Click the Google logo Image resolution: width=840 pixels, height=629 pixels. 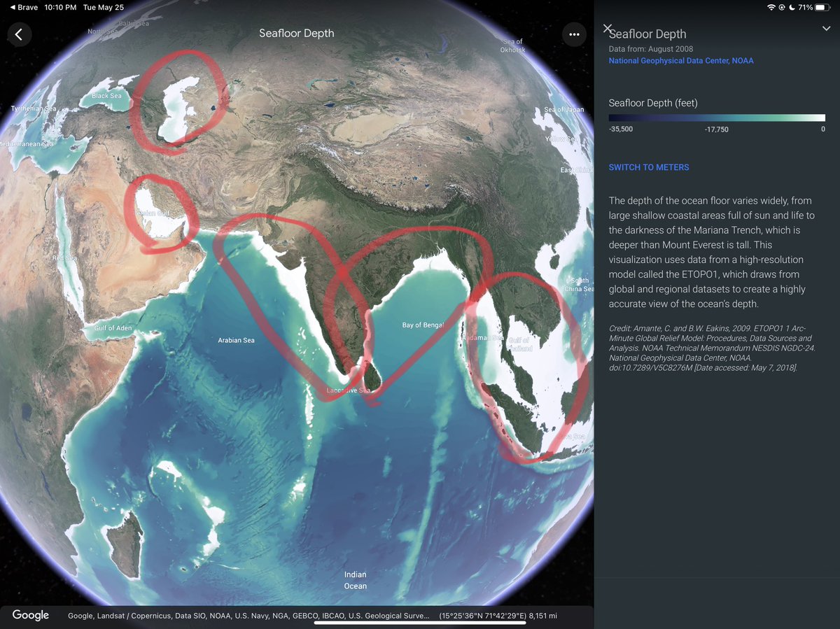coord(31,615)
